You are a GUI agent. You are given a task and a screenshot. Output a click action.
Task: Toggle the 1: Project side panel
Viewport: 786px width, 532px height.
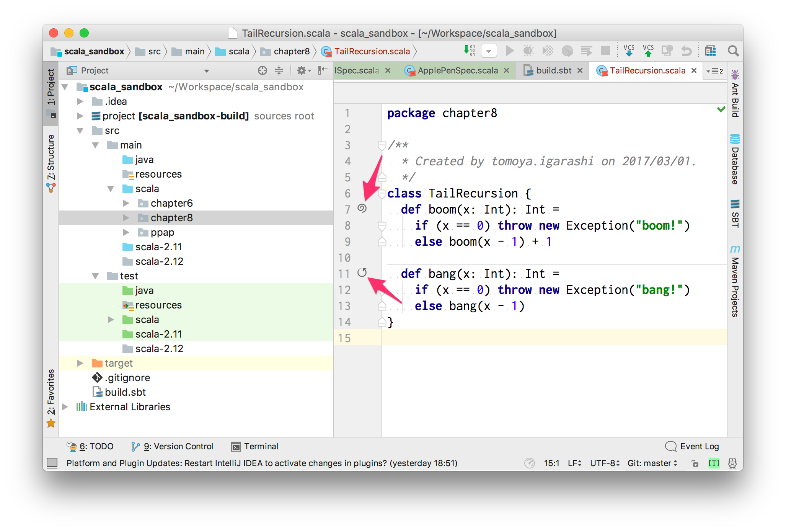click(x=51, y=93)
